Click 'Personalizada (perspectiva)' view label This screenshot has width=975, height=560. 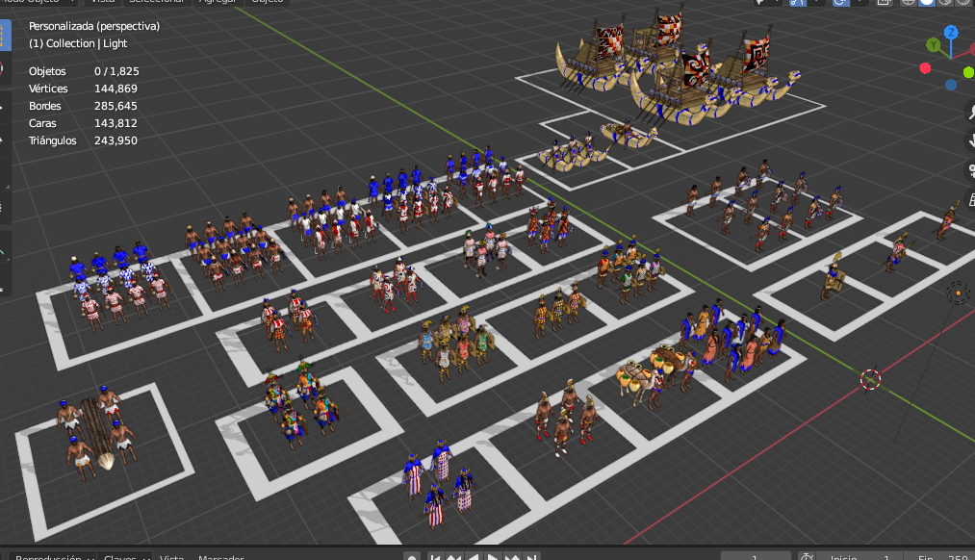pyautogui.click(x=94, y=26)
